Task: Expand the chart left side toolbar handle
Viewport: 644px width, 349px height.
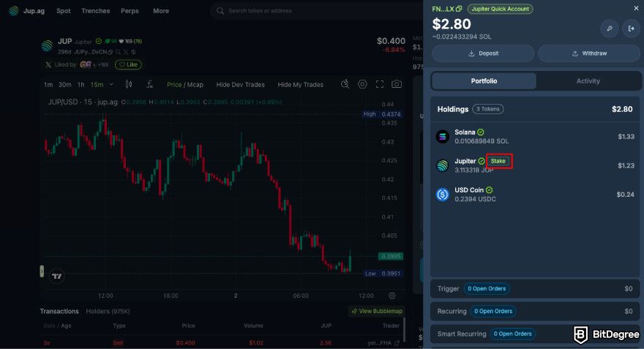Action: click(42, 271)
